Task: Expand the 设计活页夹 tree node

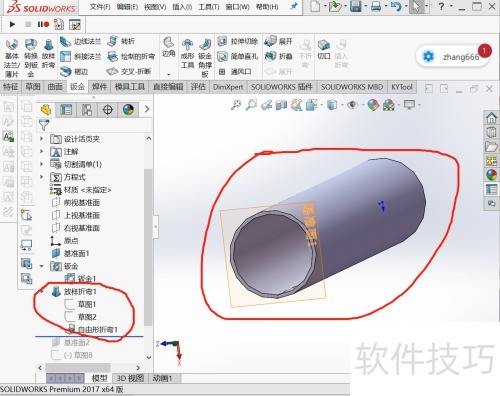Action: click(42, 138)
